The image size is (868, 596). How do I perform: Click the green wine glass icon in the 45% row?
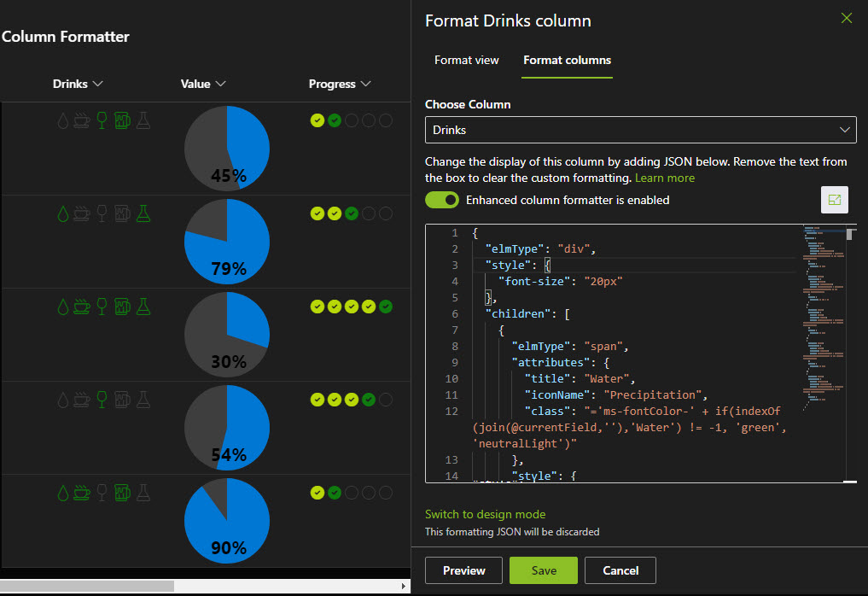102,120
